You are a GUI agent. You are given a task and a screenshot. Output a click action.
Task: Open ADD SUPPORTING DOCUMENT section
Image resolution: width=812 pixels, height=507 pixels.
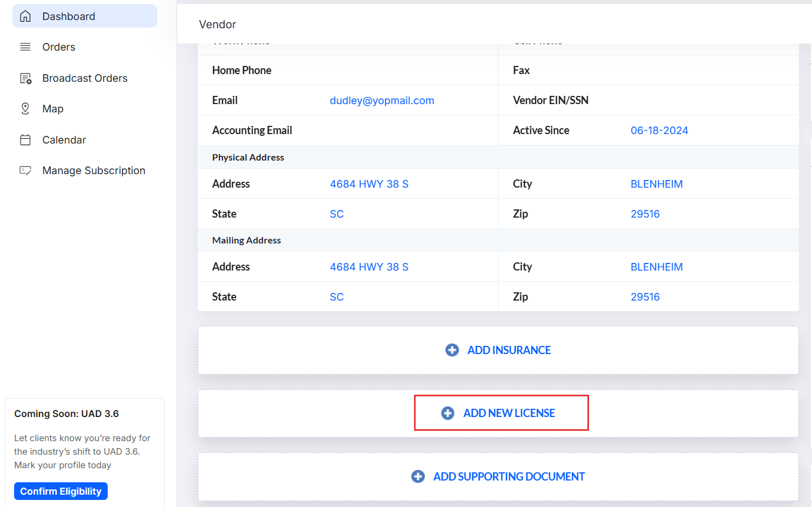click(508, 476)
